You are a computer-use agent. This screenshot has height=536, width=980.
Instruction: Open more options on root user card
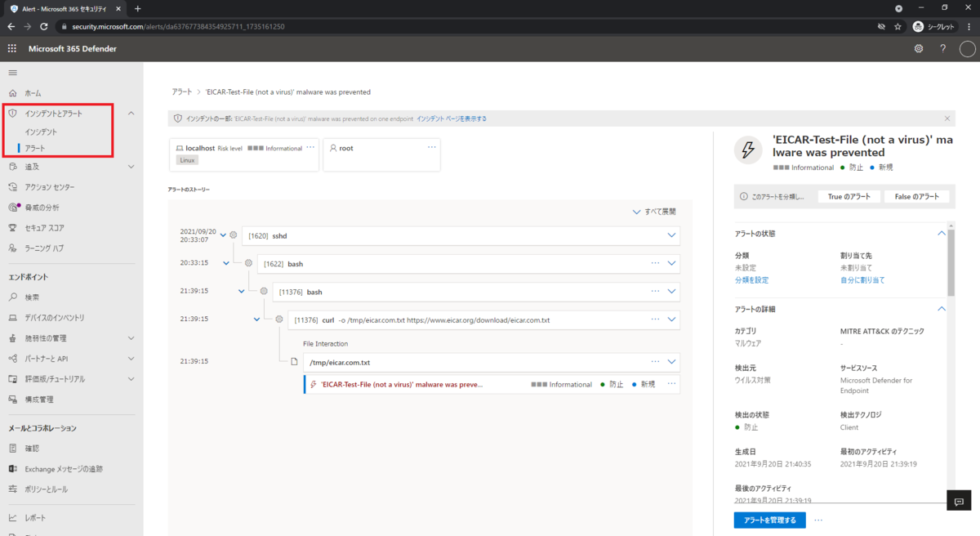[432, 148]
